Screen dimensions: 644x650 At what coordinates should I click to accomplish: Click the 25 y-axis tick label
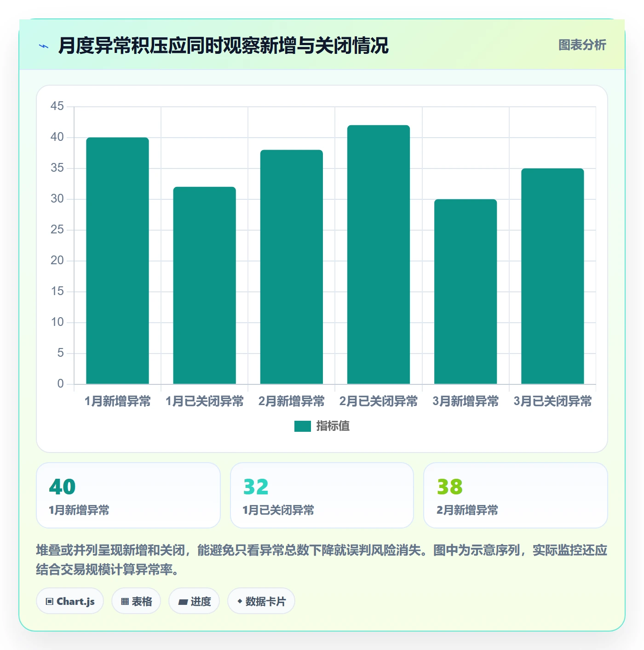click(x=57, y=230)
